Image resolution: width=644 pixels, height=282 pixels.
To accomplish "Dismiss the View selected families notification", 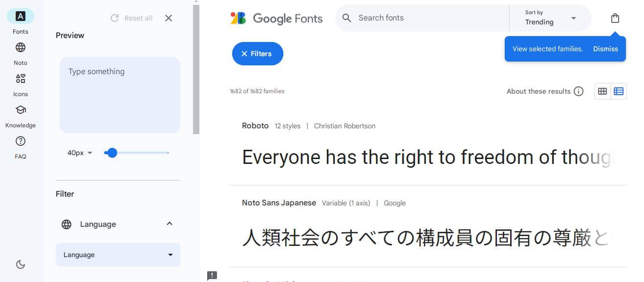I will 605,49.
